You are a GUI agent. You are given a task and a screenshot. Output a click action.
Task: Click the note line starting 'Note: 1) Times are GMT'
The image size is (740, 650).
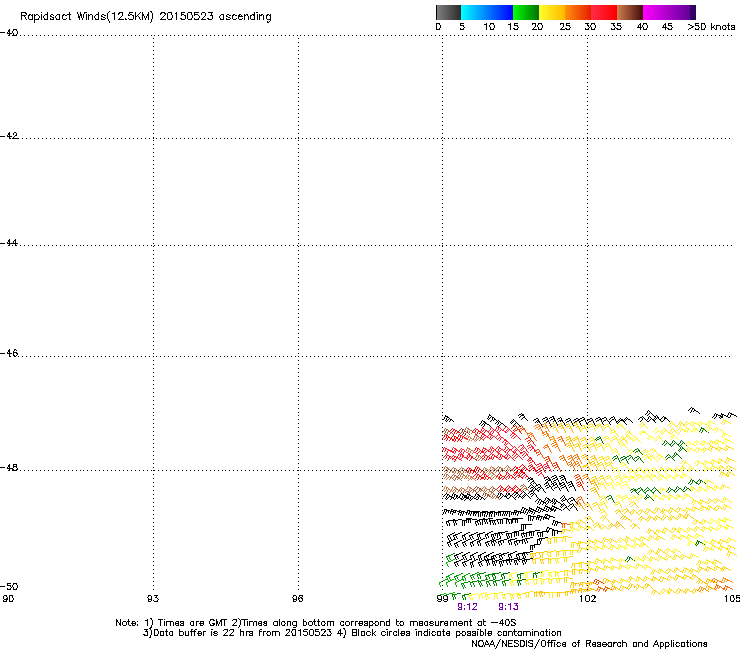[316, 623]
